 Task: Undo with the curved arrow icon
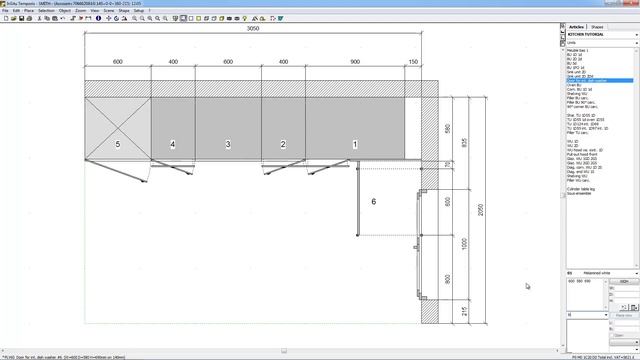click(x=62, y=18)
